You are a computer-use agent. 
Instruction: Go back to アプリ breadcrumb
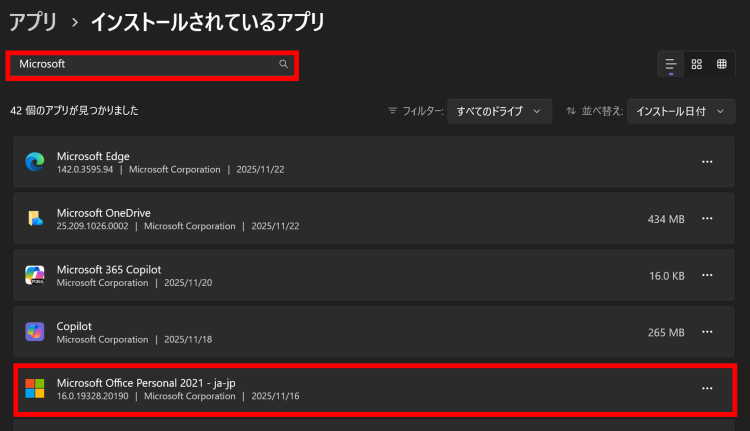tap(33, 22)
